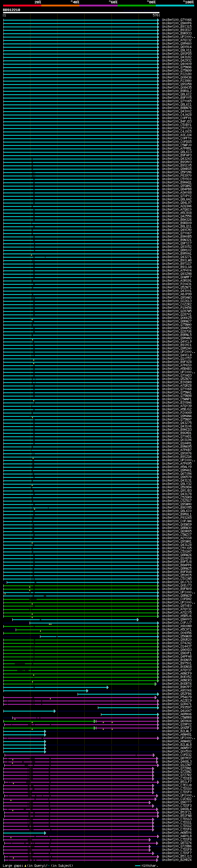Select label UniRef100_P20649
197x868 pixels.
point(177,413)
